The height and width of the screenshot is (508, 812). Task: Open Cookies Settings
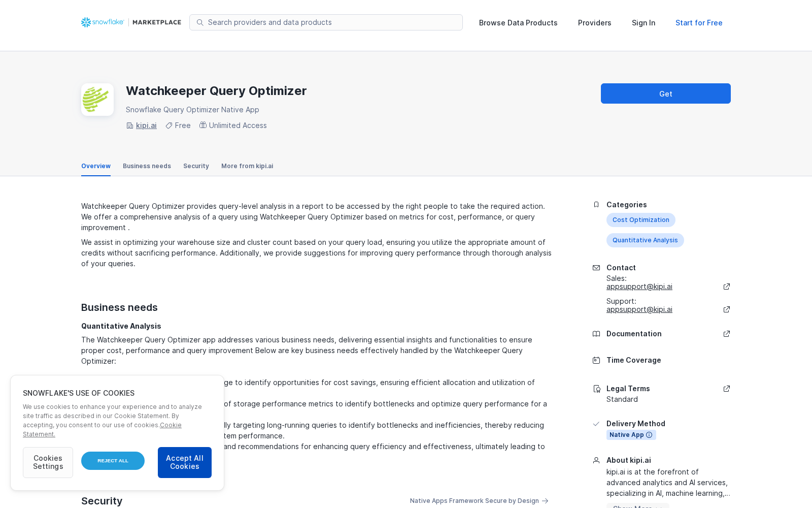tap(48, 462)
